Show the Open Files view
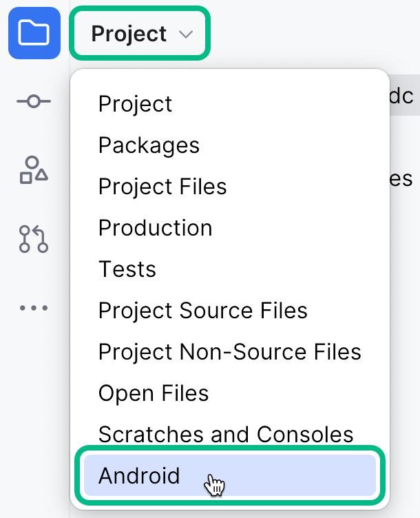The height and width of the screenshot is (518, 420). click(154, 393)
